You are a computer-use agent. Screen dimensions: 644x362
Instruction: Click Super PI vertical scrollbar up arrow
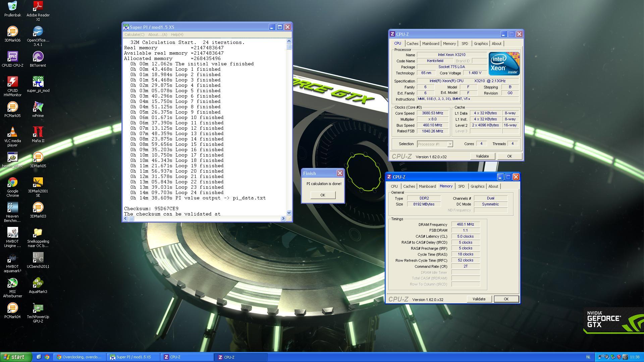click(x=289, y=41)
